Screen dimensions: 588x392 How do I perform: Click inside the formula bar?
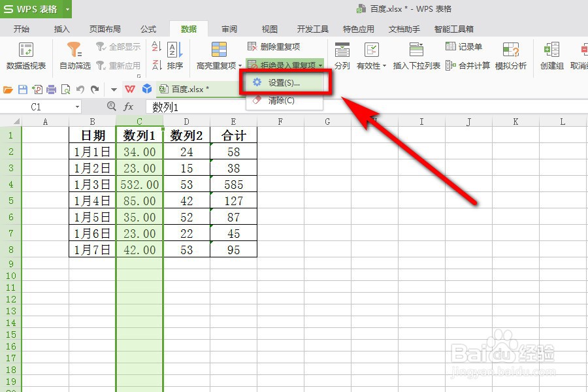196,106
